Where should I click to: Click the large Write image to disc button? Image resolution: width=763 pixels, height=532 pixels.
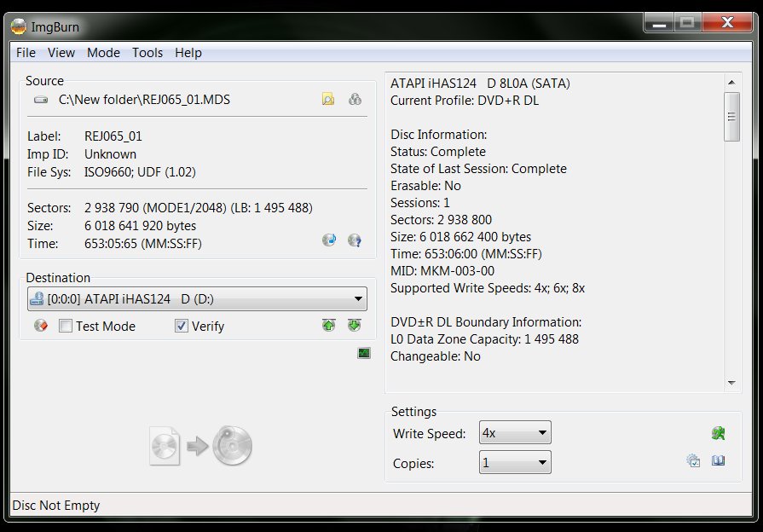(x=200, y=445)
